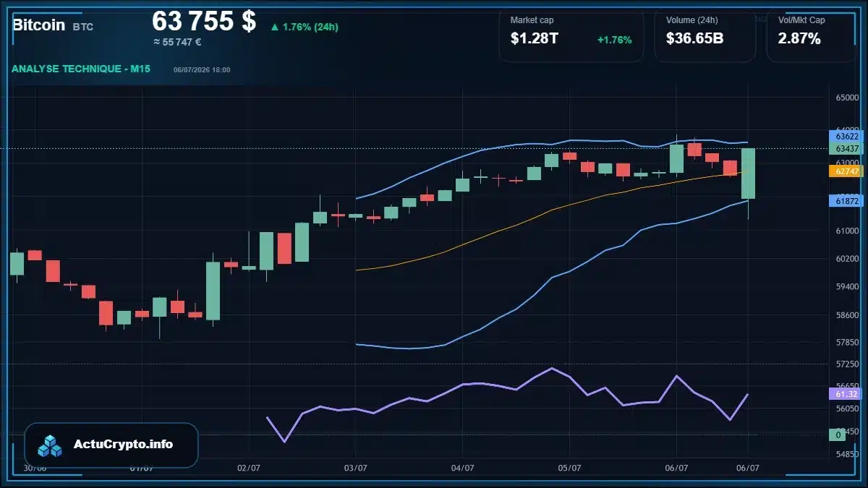This screenshot has width=868, height=488.
Task: Click the 63437 current price tag
Action: tap(846, 149)
